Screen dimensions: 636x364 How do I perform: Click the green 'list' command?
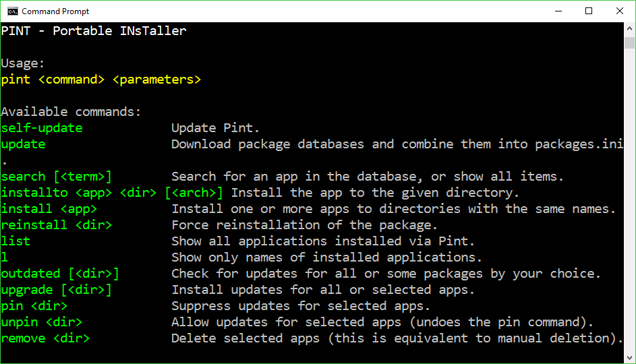16,241
